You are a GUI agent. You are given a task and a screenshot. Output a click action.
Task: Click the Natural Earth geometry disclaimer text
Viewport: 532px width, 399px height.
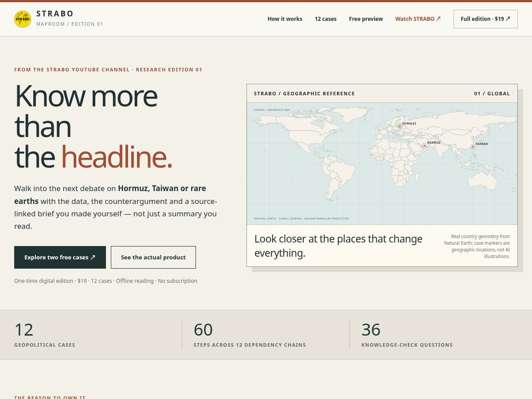tap(477, 246)
